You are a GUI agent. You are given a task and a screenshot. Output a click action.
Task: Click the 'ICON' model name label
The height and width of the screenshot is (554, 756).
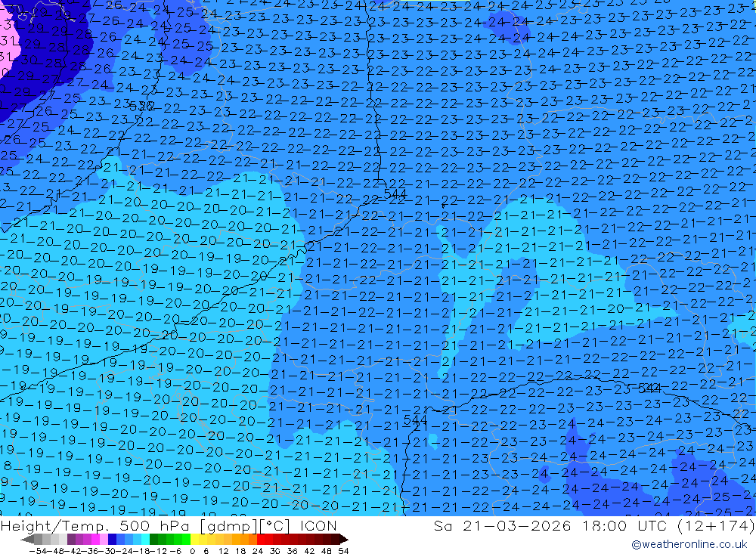point(318,525)
